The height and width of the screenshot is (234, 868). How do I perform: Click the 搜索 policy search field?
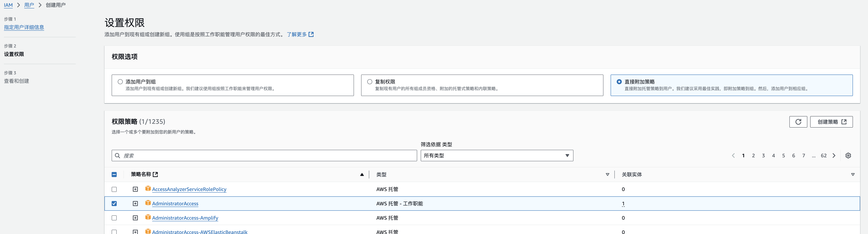click(264, 155)
